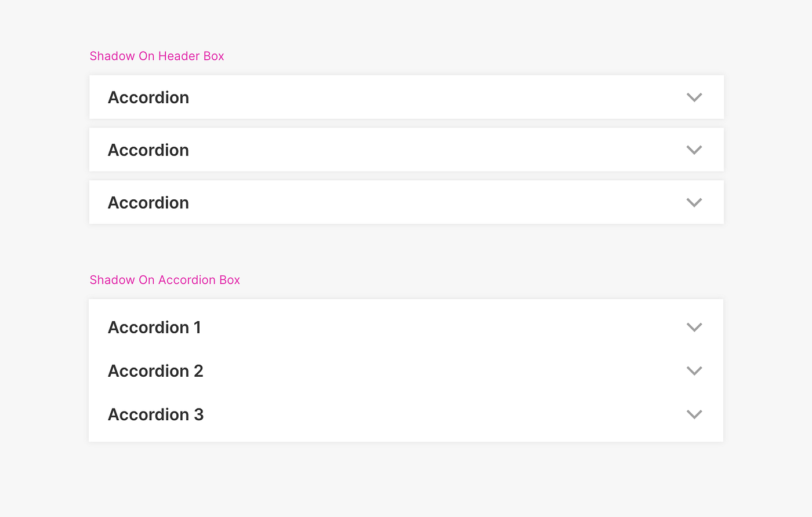Viewport: 812px width, 517px height.
Task: Open the Accordion 2 title
Action: click(155, 371)
